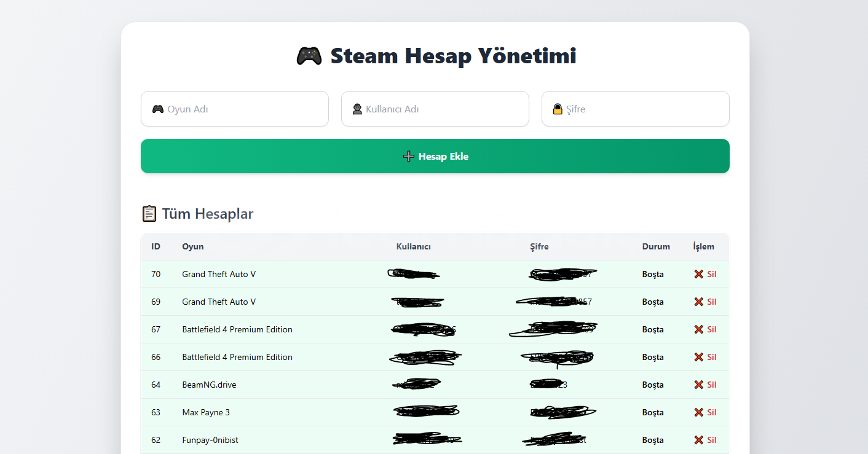This screenshot has height=454, width=868.
Task: Click the Şifre column header
Action: click(x=540, y=246)
